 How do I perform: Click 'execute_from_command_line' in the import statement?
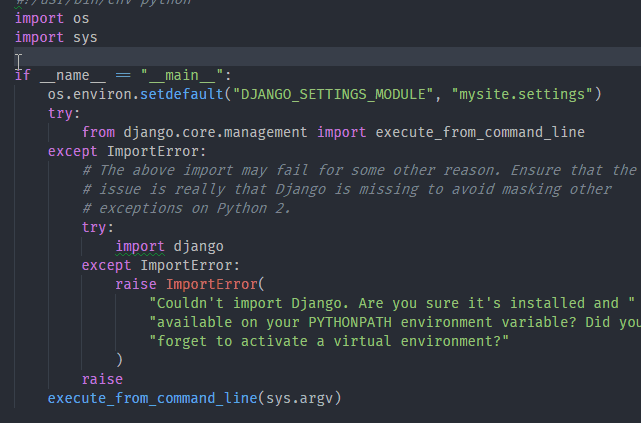coord(480,132)
